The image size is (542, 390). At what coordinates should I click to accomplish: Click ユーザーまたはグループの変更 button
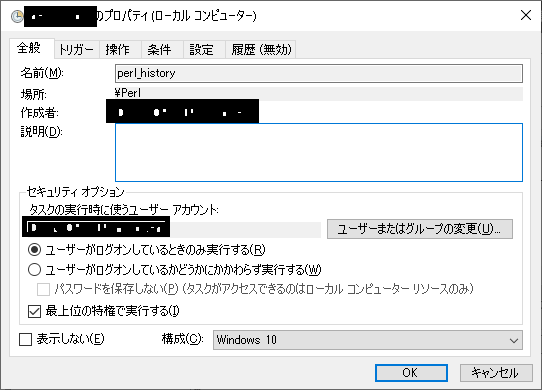point(420,229)
